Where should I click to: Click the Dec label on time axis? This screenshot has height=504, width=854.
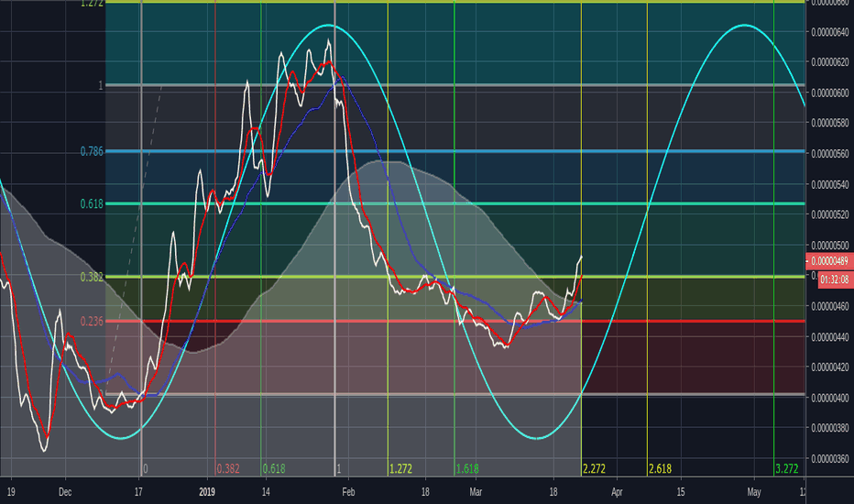pyautogui.click(x=65, y=492)
